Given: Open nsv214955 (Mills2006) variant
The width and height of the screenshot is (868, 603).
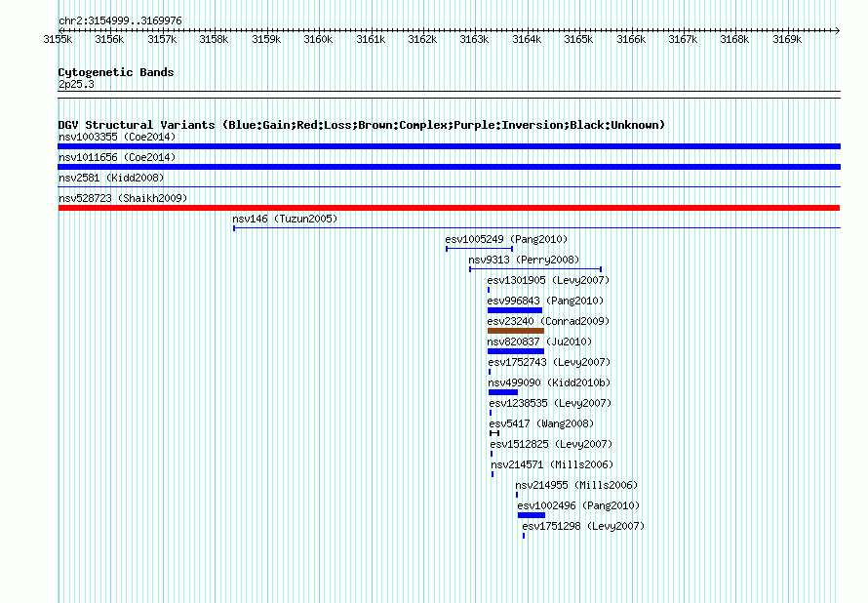Looking at the screenshot, I should tap(576, 485).
